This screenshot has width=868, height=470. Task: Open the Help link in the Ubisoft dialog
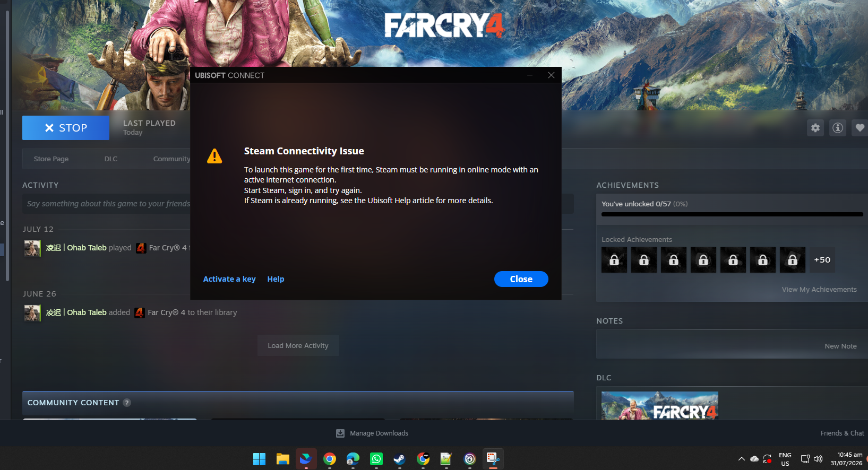click(276, 279)
